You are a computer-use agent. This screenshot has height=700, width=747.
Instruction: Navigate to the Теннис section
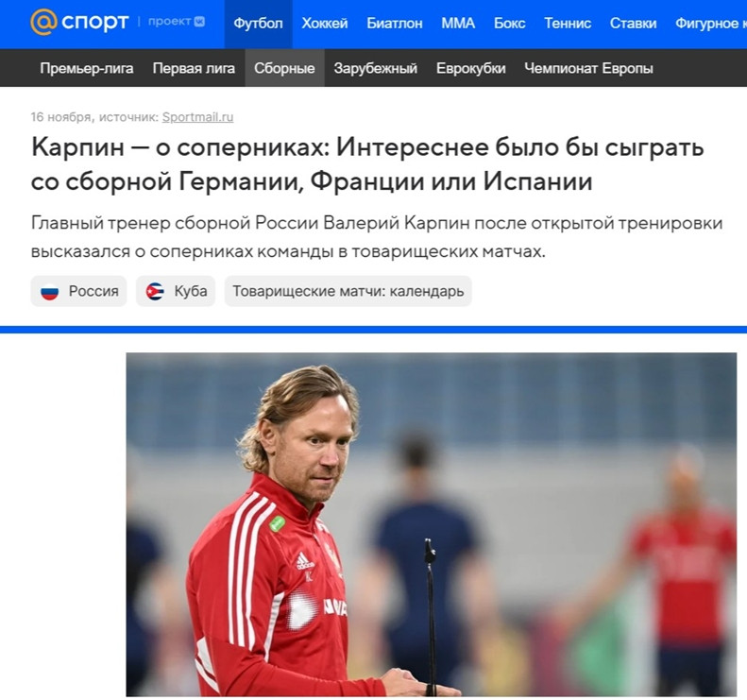(568, 24)
